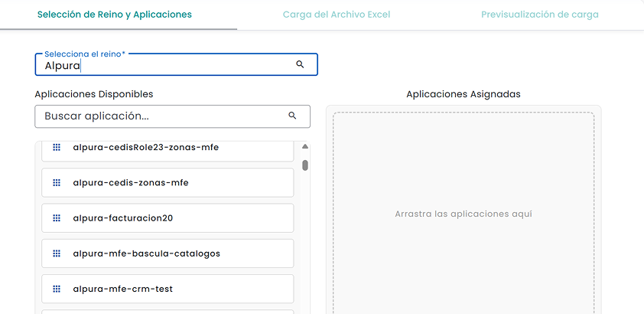Click the magnifier icon in Buscar aplicación

(292, 116)
